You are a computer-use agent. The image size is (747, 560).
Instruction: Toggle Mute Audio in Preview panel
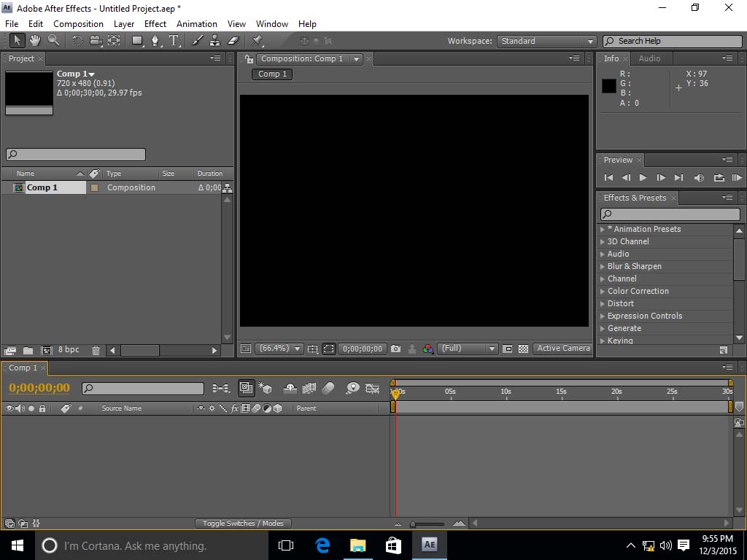(x=699, y=178)
